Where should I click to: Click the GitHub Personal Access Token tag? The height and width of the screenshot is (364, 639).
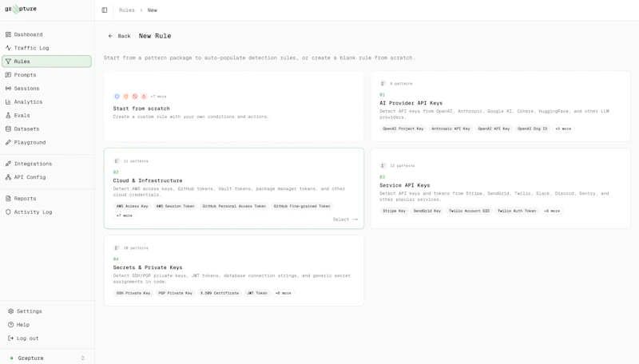pos(234,206)
